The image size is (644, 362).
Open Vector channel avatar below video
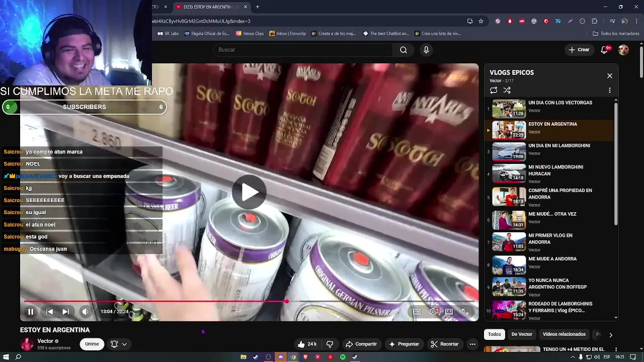pyautogui.click(x=27, y=344)
